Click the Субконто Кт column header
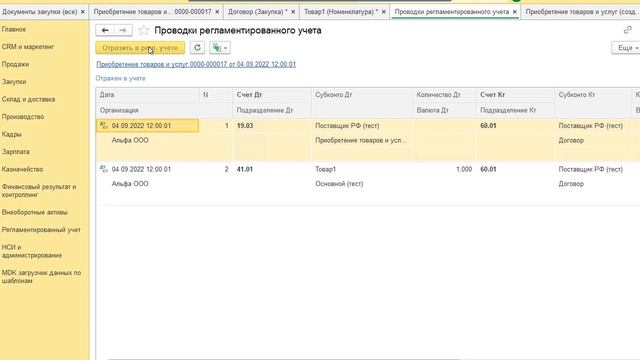This screenshot has height=360, width=640. 592,95
